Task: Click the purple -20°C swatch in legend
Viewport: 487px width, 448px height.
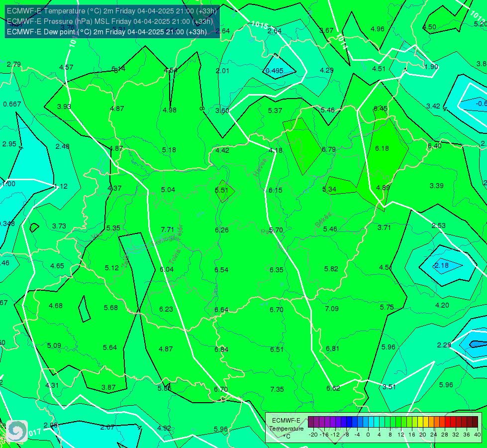Action: [311, 422]
